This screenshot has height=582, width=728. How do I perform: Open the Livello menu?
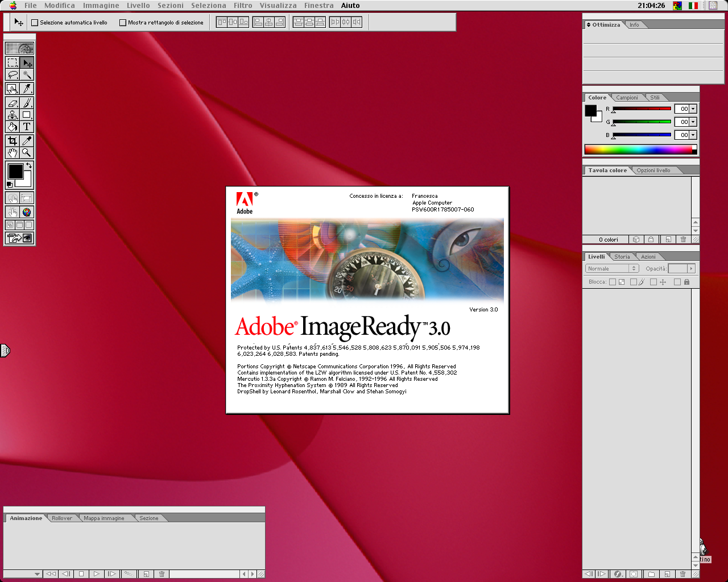(138, 5)
